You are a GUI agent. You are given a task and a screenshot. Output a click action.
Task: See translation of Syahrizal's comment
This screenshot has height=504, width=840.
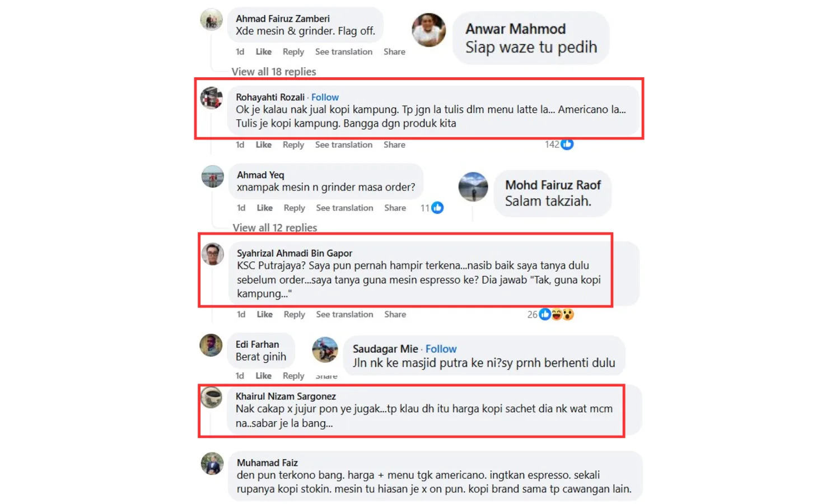pos(344,315)
